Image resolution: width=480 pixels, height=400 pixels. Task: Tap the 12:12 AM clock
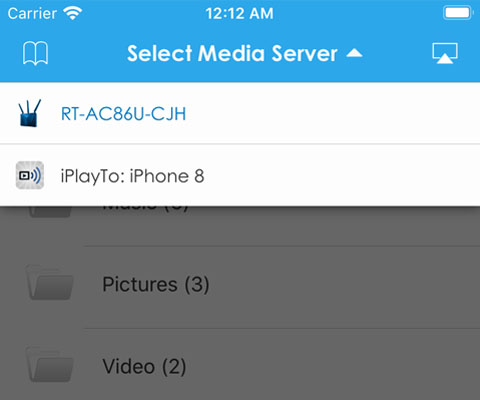pos(239,14)
